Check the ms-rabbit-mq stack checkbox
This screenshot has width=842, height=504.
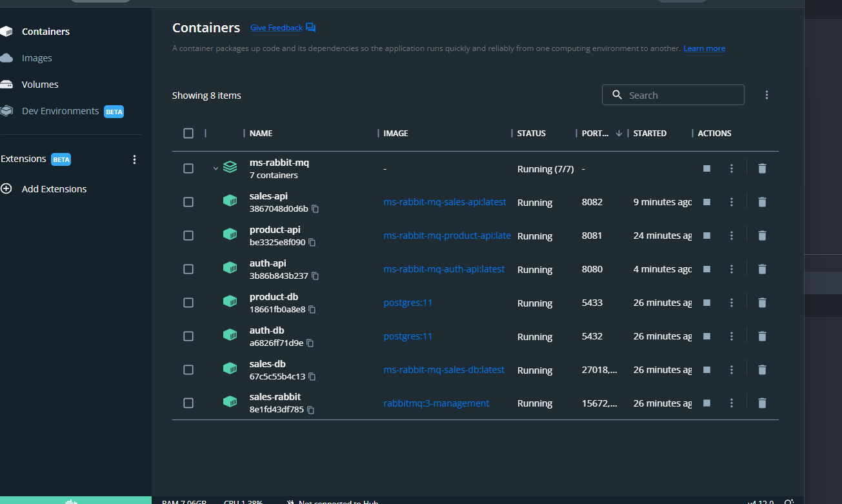pyautogui.click(x=188, y=168)
